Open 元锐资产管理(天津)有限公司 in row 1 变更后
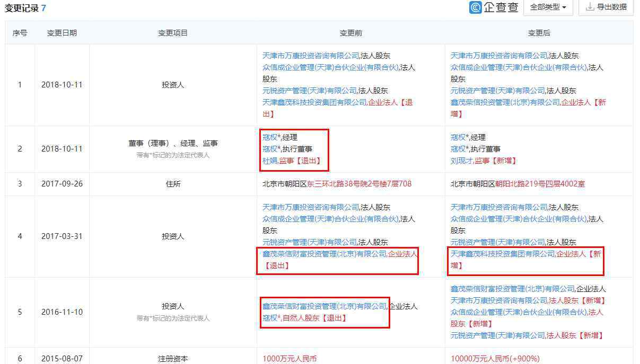Image resolution: width=640 pixels, height=364 pixels. tap(497, 91)
